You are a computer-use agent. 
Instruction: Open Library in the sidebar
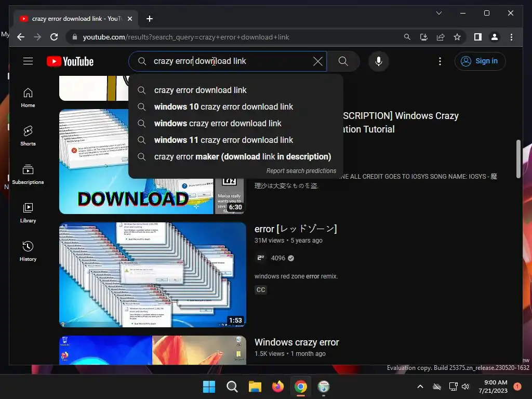pos(28,213)
